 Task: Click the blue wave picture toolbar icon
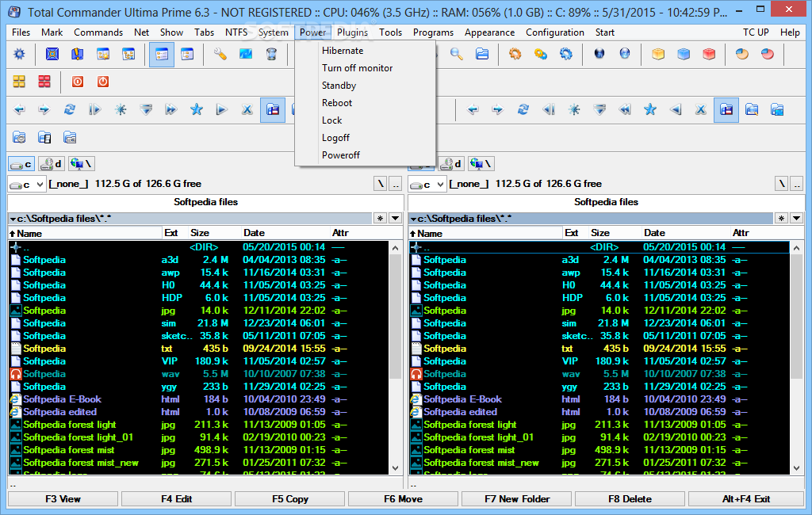point(246,54)
